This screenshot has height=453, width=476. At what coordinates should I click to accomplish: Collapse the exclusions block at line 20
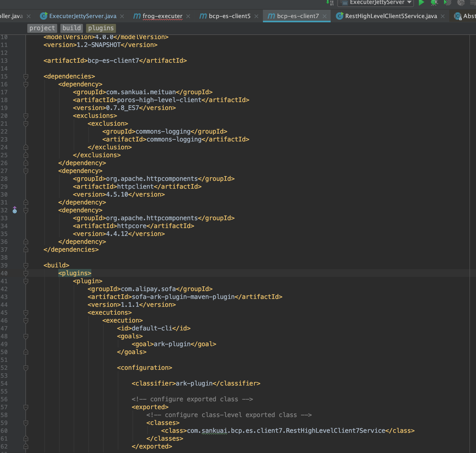pos(25,116)
